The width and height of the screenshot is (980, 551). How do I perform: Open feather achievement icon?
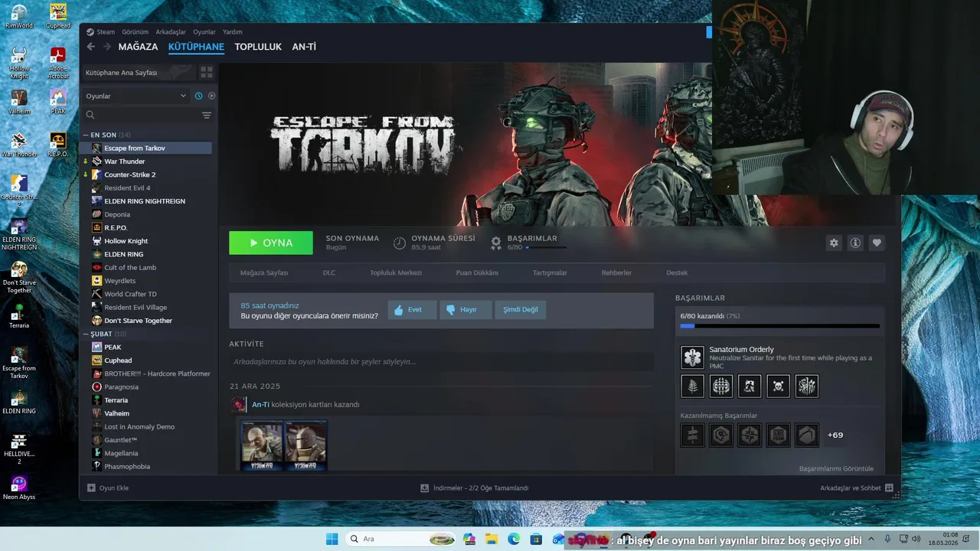[x=692, y=386]
